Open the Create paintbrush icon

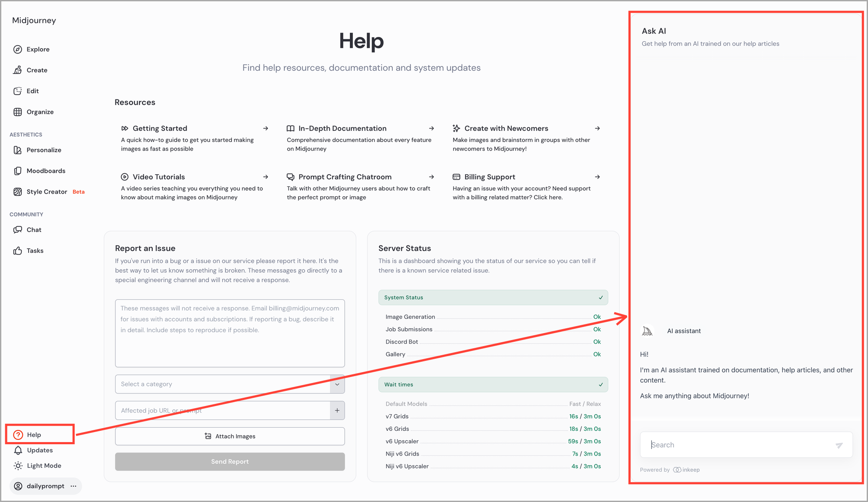pos(18,70)
